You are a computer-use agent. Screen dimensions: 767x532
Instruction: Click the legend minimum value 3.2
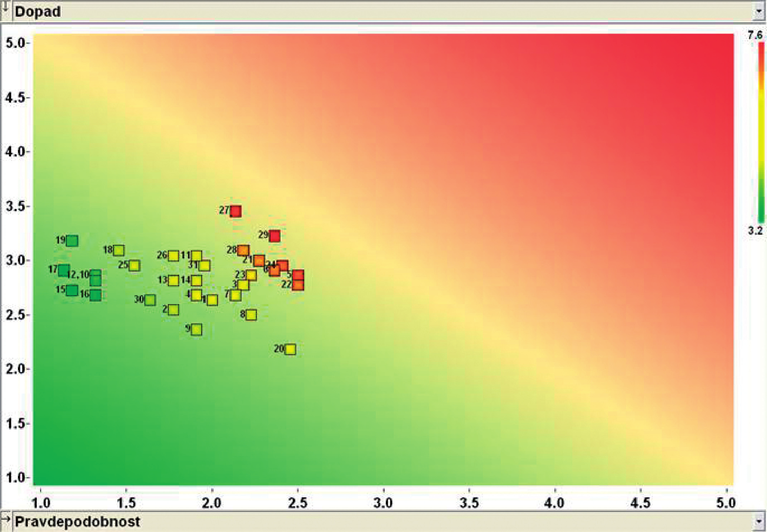point(755,231)
